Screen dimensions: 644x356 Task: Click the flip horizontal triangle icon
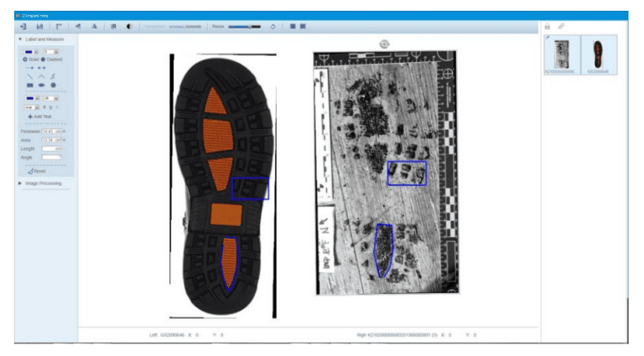click(78, 26)
